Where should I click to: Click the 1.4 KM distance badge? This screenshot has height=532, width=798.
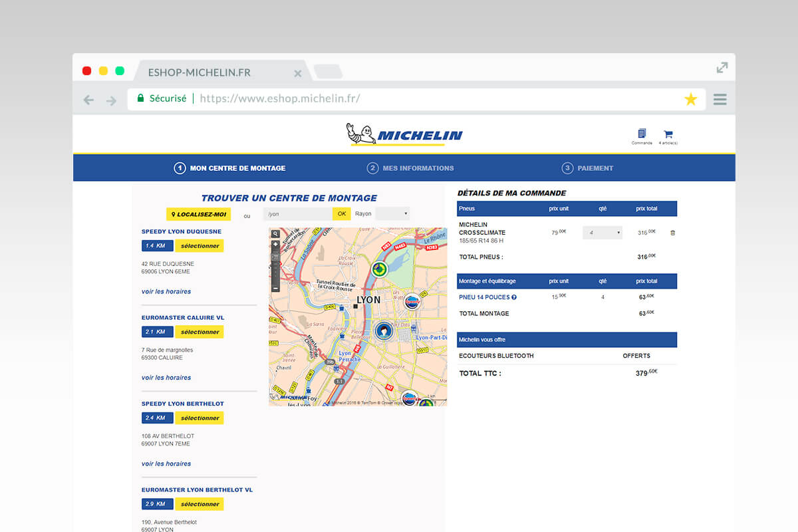pyautogui.click(x=158, y=246)
